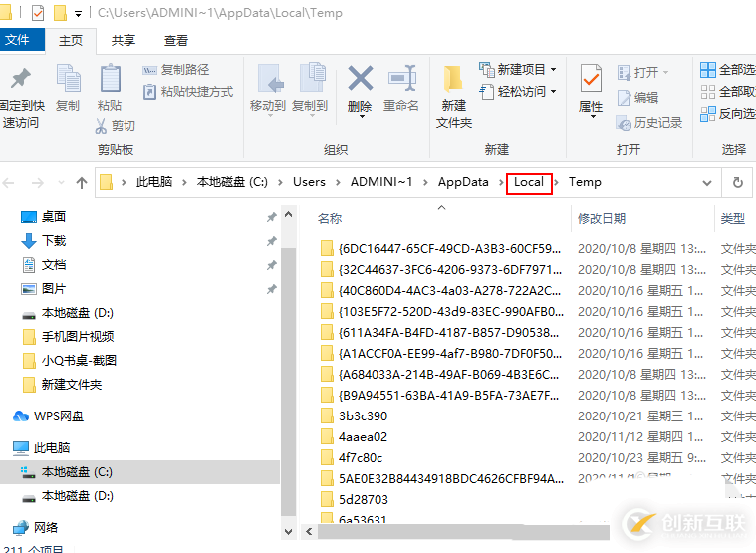The image size is (756, 553).
Task: Click the back navigation arrow
Action: 9,183
